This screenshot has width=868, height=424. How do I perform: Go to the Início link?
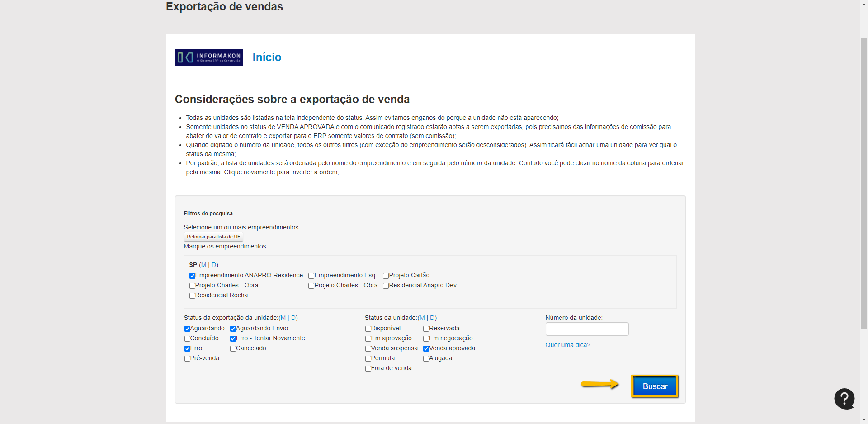(x=267, y=57)
